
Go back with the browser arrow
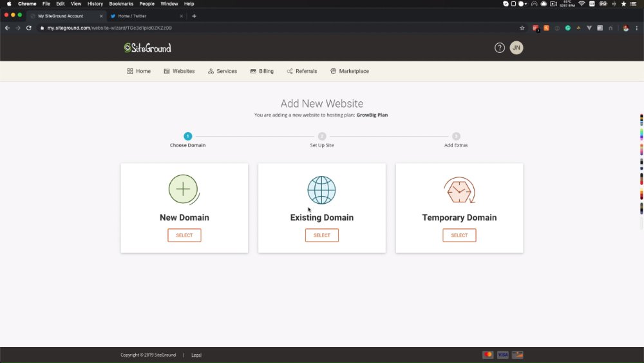[7, 28]
